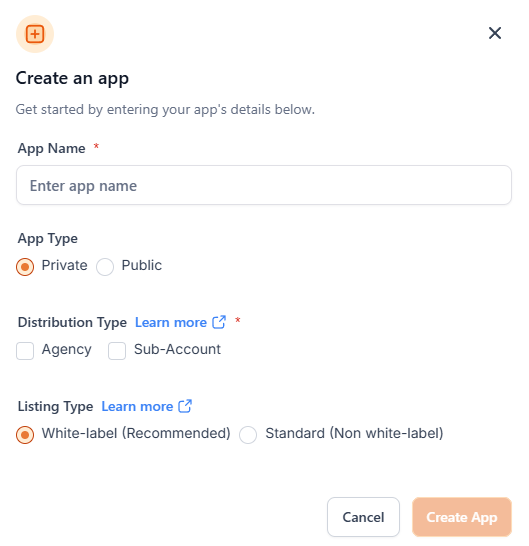Choose White-label (Recommended) radio button
Viewport: 529px width, 546px height.
click(x=25, y=435)
